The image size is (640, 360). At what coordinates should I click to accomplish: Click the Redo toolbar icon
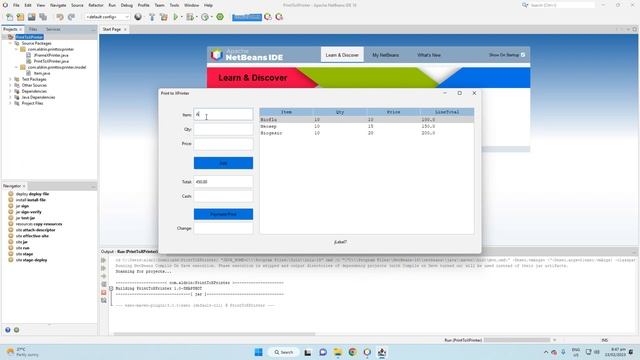point(71,17)
